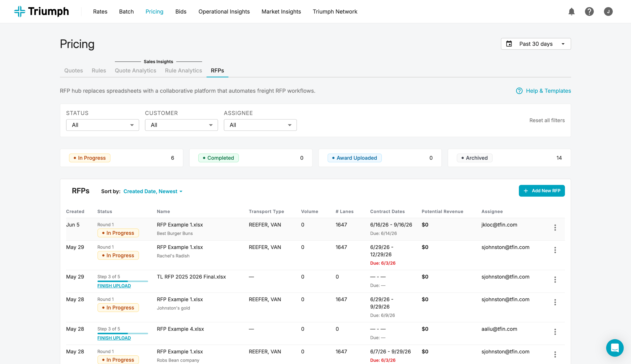Open the Past 30 days date range selector
The height and width of the screenshot is (364, 631).
[536, 44]
